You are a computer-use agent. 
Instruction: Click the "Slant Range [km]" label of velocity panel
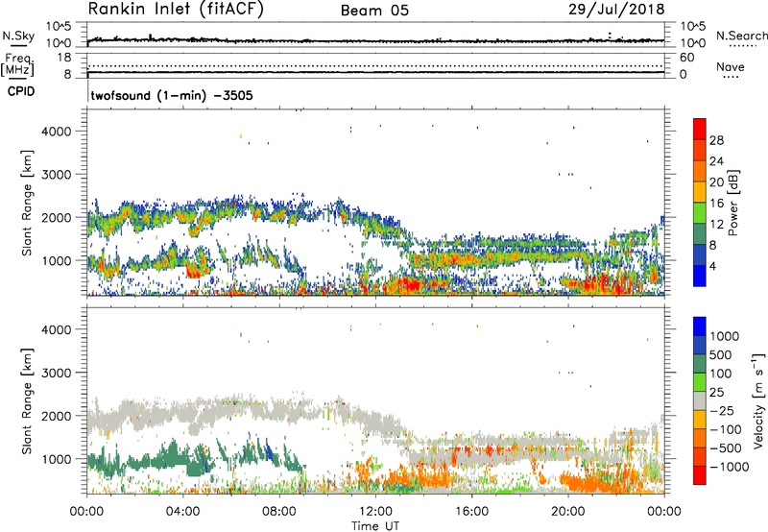tap(27, 401)
